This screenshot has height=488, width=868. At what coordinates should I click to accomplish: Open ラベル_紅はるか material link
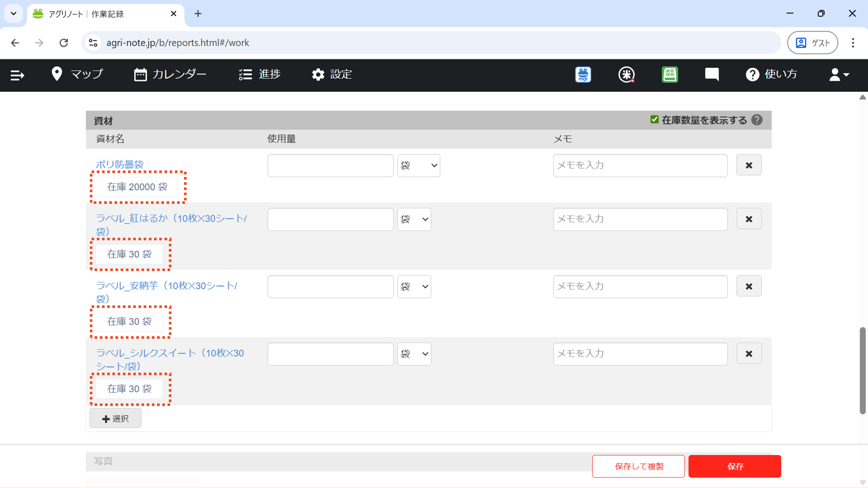[171, 225]
